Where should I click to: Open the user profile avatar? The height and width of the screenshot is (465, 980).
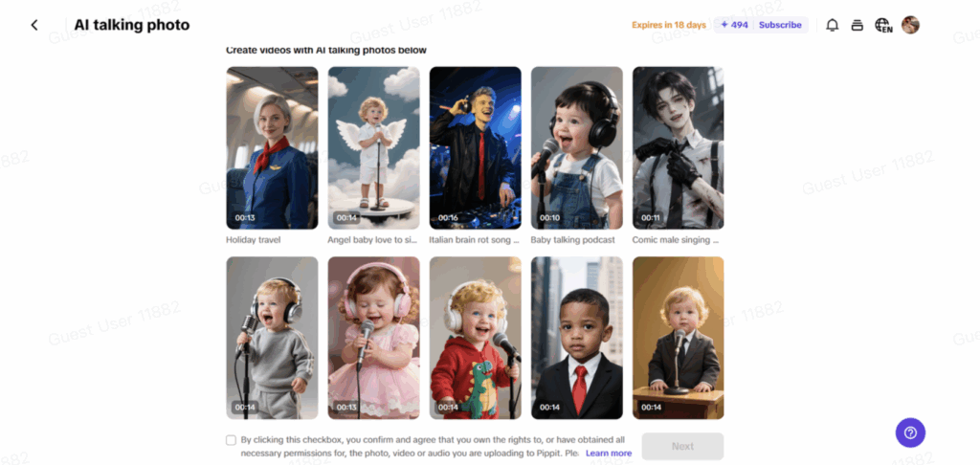tap(910, 25)
